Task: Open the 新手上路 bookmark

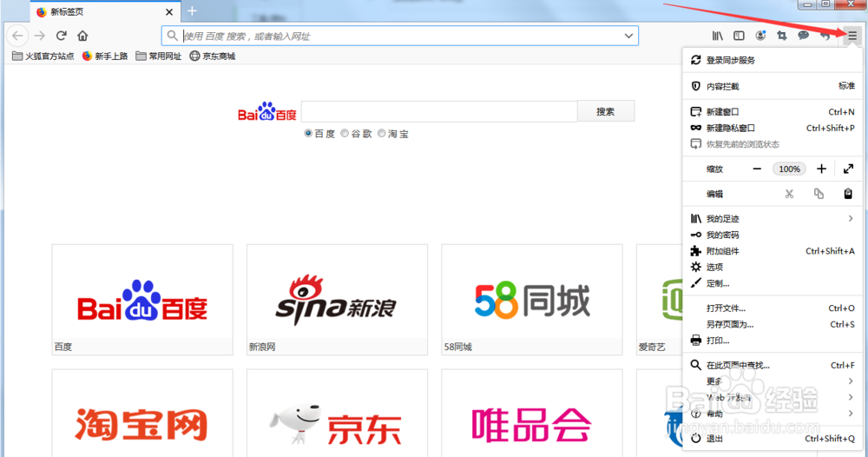Action: (105, 56)
